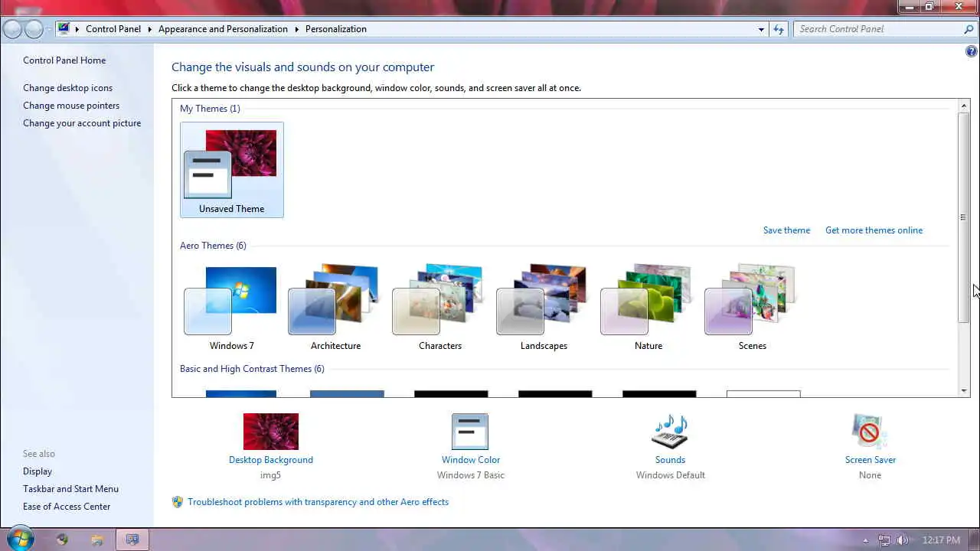Click Get more themes online

(x=874, y=230)
